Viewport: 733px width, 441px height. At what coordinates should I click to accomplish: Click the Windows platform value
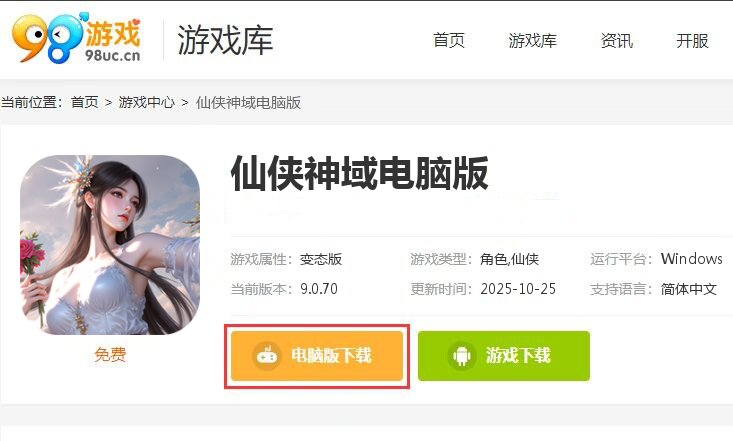point(691,259)
